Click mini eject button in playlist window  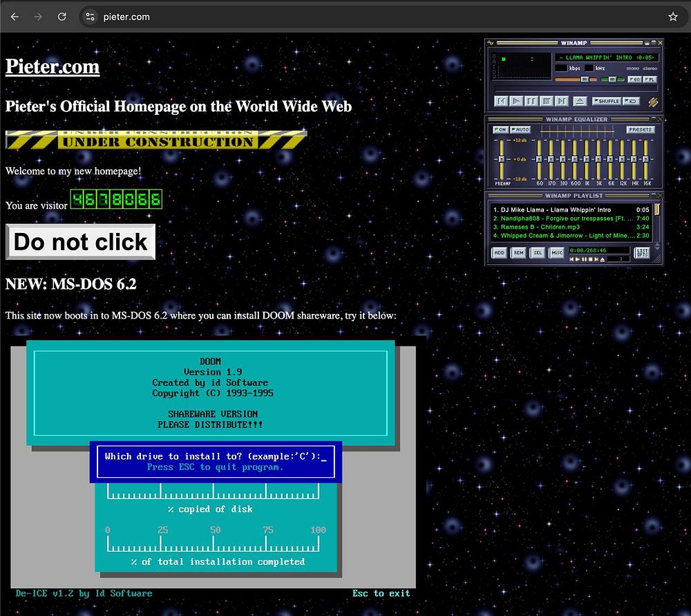(603, 259)
